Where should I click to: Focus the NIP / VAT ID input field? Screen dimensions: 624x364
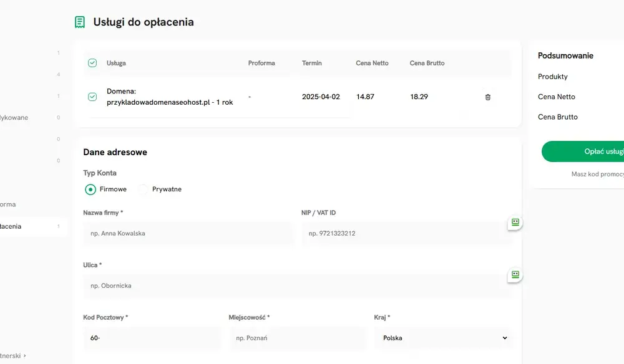pyautogui.click(x=407, y=233)
